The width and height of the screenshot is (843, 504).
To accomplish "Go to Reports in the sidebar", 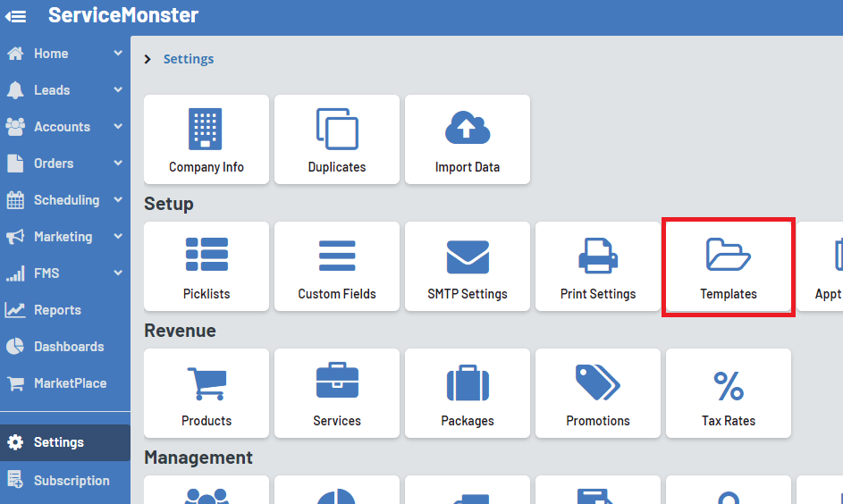I will 57,310.
